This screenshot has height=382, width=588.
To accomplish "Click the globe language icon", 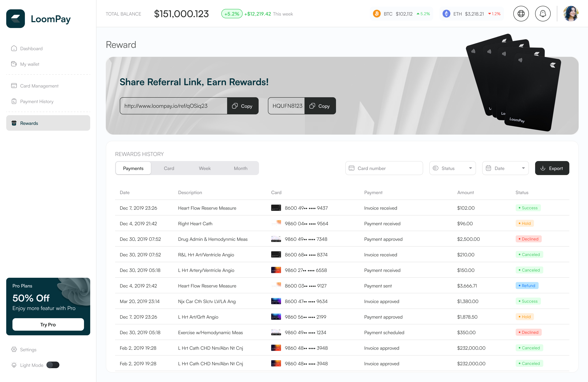I will coord(521,14).
